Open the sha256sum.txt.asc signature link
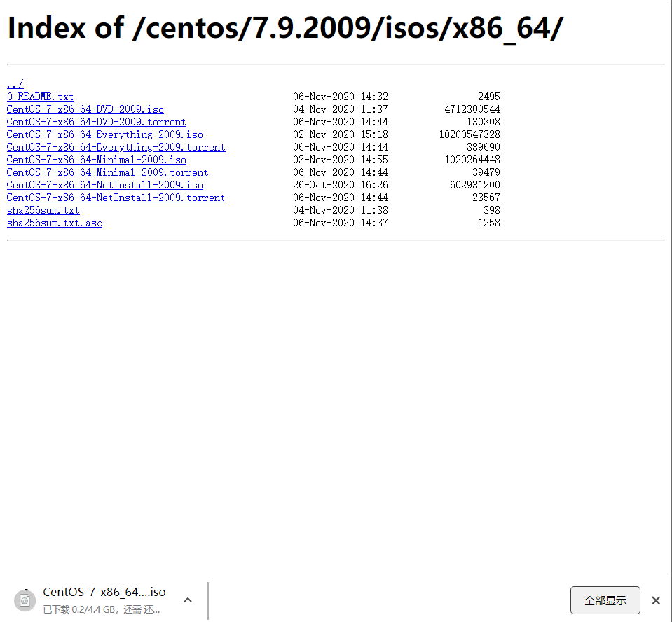This screenshot has width=672, height=622. [55, 223]
